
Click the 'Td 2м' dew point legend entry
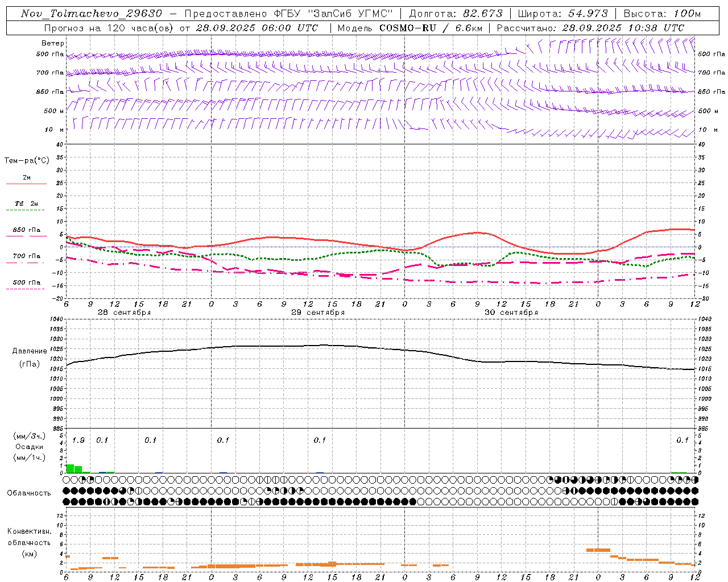(x=27, y=203)
